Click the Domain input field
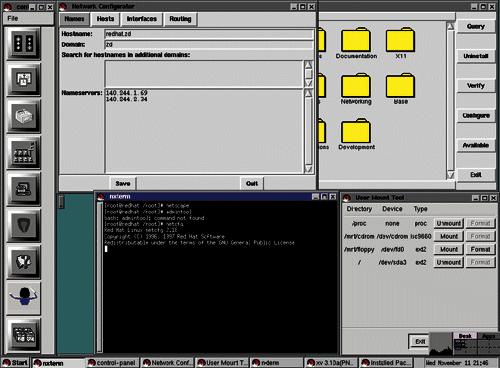The image size is (500, 368). [x=209, y=44]
